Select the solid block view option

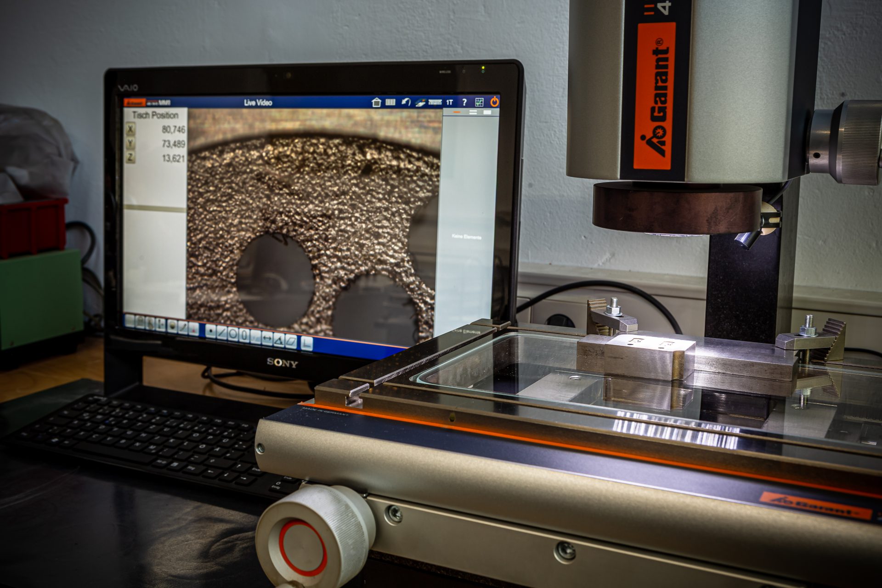(488, 112)
